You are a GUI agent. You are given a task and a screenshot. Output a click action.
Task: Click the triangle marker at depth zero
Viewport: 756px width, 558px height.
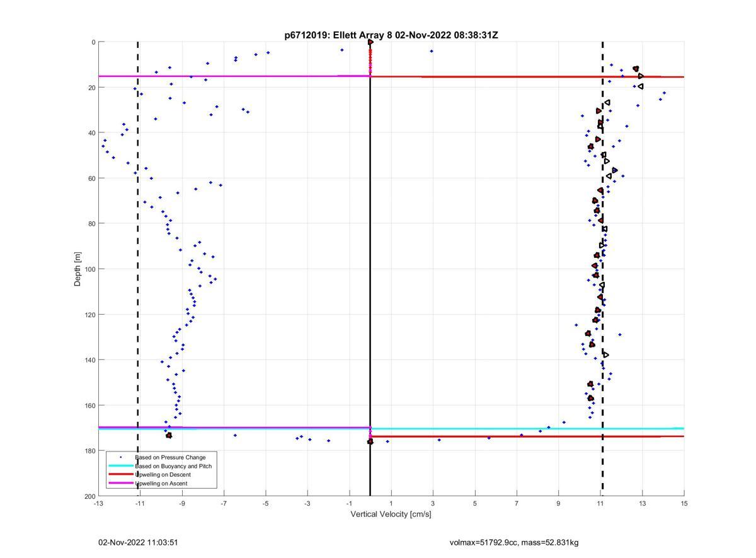tap(370, 42)
